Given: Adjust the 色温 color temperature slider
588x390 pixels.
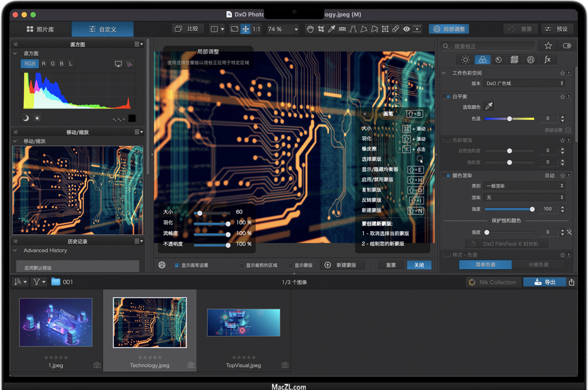Looking at the screenshot, I should pyautogui.click(x=509, y=119).
